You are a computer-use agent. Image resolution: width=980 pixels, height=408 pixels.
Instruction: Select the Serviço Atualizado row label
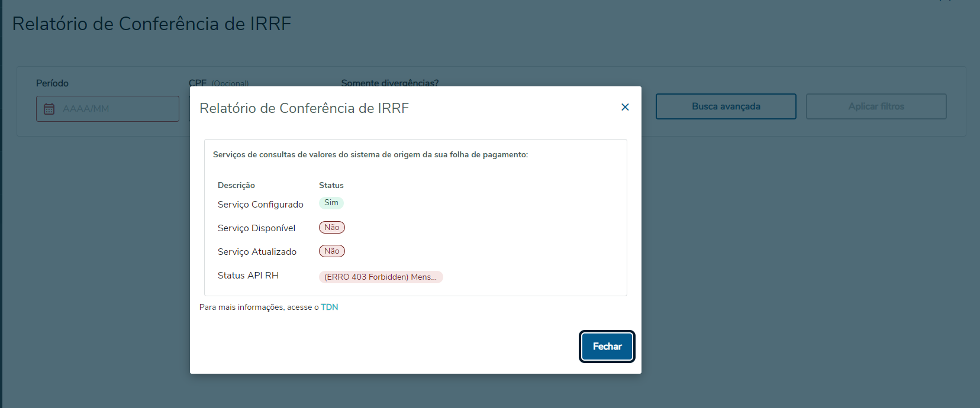[257, 252]
